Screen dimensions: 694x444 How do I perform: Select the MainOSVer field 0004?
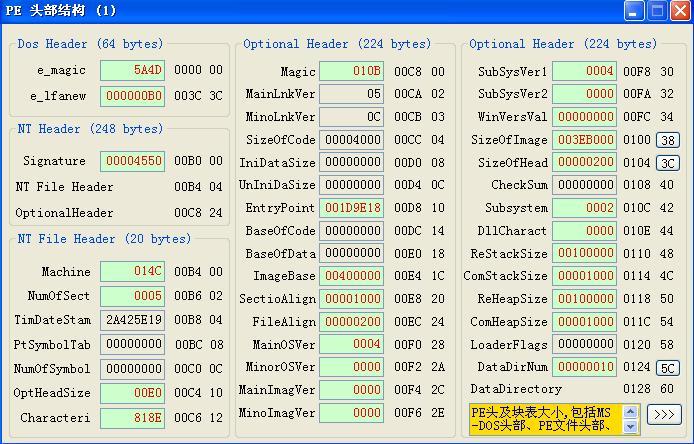(351, 344)
